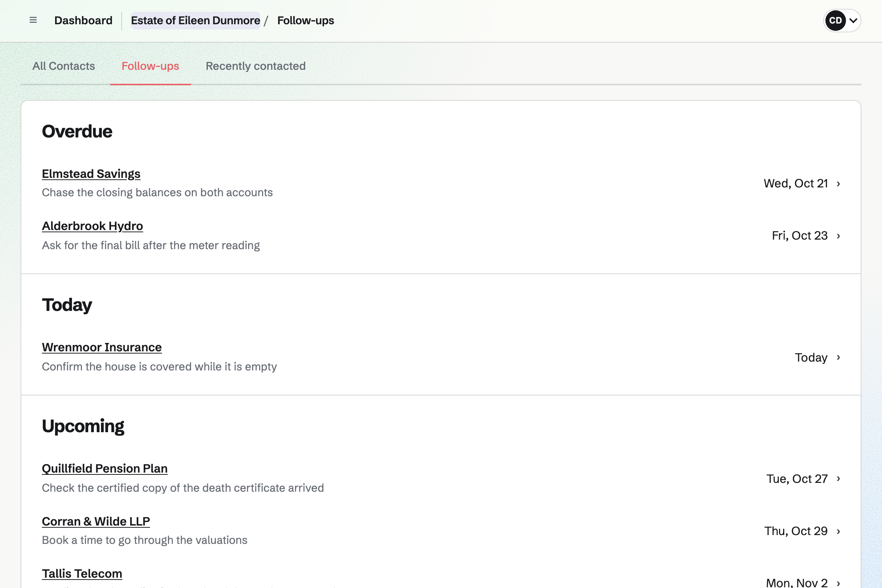The image size is (882, 588).
Task: Click 'Ask for the final bill' note
Action: [151, 245]
